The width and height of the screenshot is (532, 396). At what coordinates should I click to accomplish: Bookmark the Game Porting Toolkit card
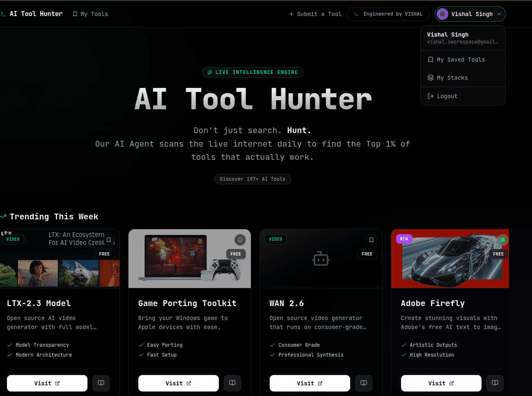(240, 240)
